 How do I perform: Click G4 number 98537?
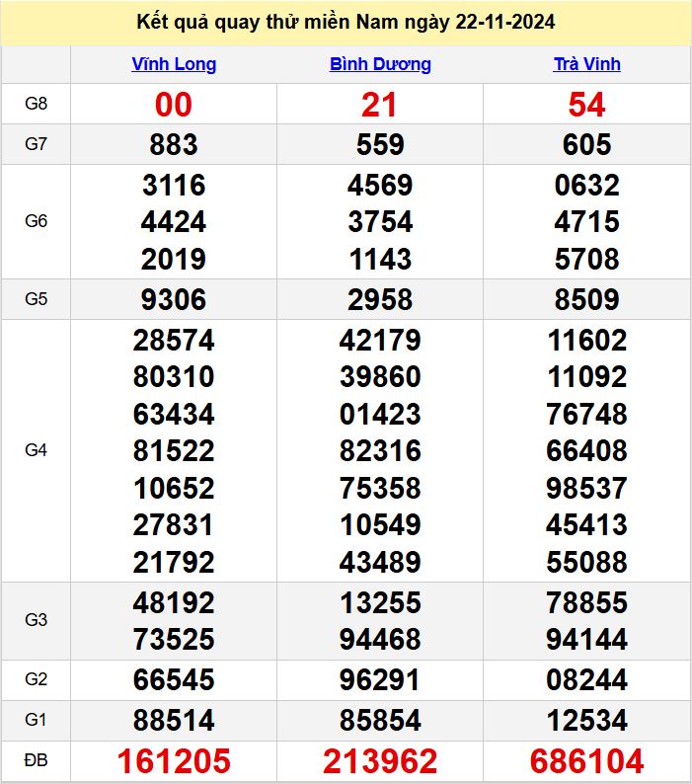point(586,488)
